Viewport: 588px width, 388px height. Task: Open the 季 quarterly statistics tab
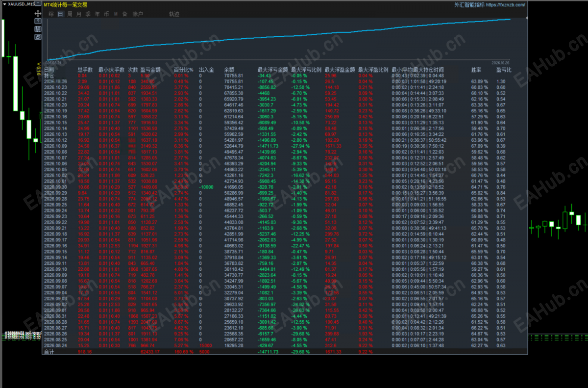point(88,14)
